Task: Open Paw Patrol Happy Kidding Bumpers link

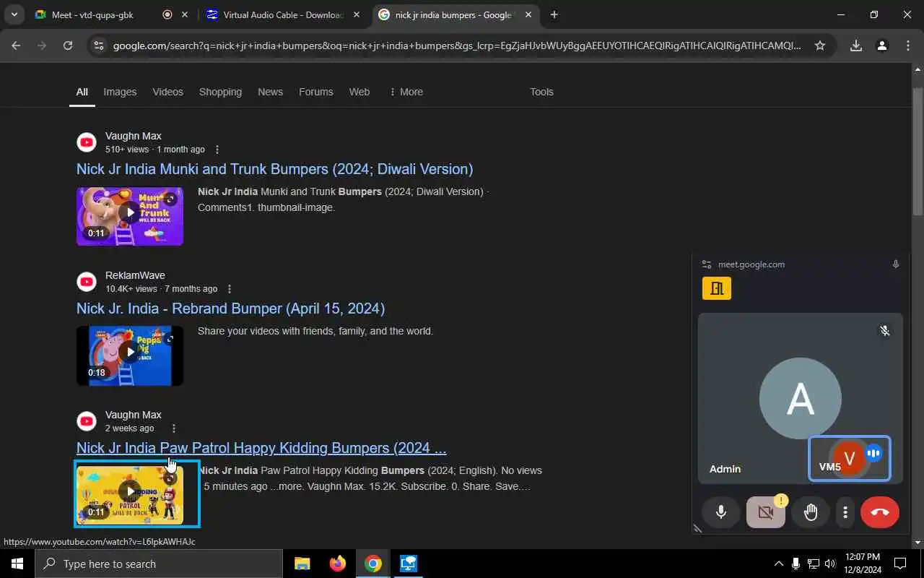Action: click(x=261, y=448)
